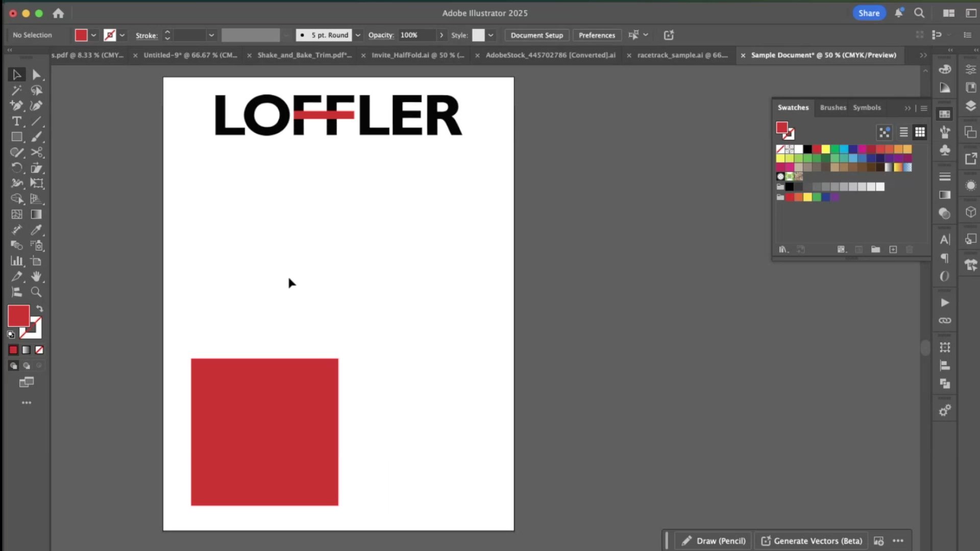This screenshot has width=980, height=551.
Task: Open the fill color dropdown arrow
Action: [93, 35]
